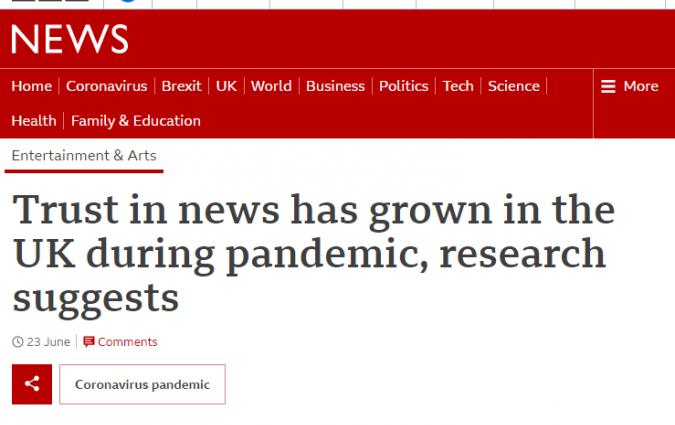Click the clock icon beside 23 June

click(17, 342)
